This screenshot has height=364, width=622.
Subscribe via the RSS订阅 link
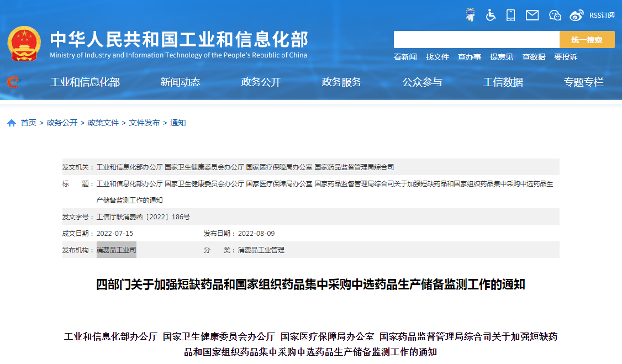[603, 15]
